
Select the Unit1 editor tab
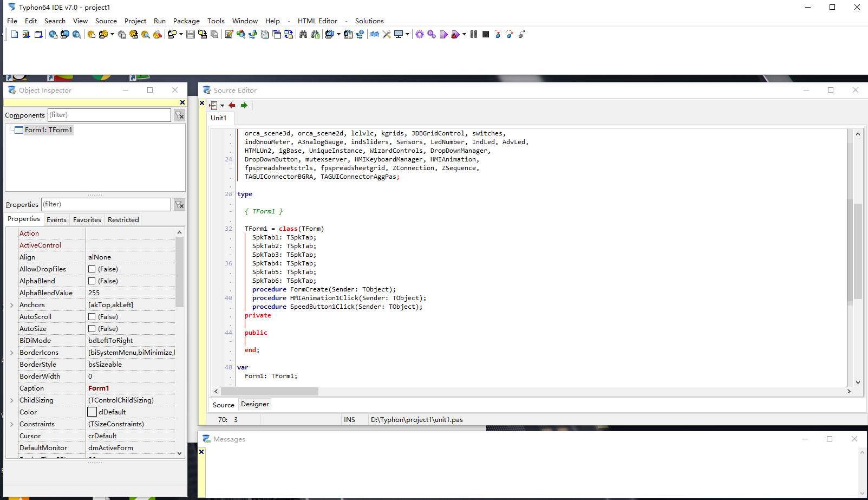(219, 118)
